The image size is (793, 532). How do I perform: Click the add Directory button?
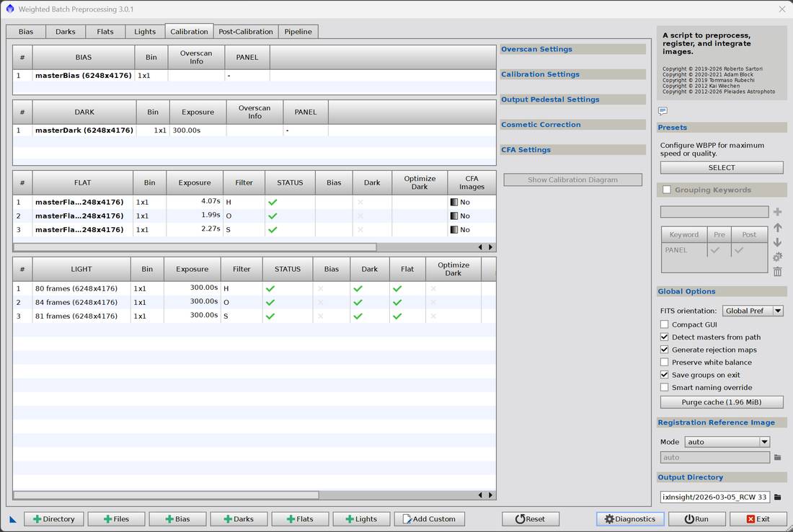53,519
